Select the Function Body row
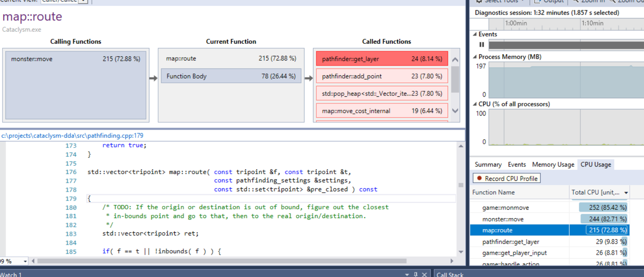 (231, 76)
